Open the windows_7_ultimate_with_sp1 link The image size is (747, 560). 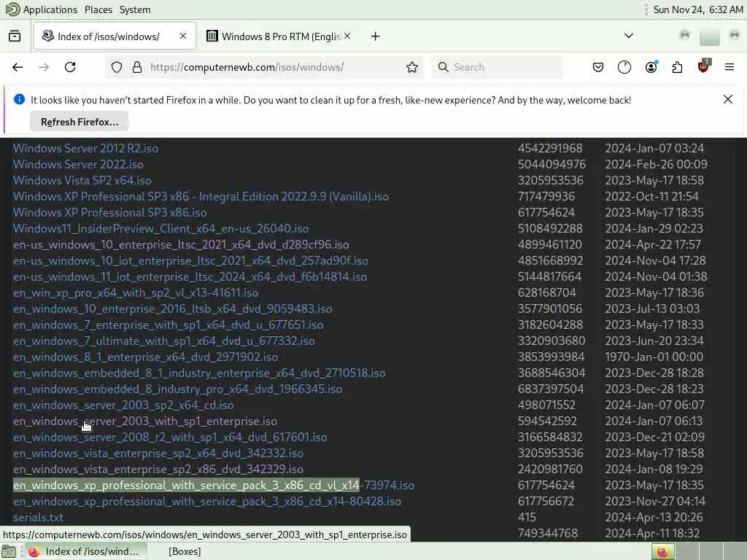coord(163,341)
